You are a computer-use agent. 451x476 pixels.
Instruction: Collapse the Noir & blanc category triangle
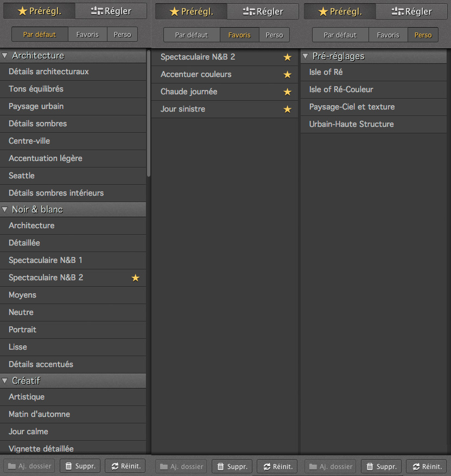coord(4,209)
